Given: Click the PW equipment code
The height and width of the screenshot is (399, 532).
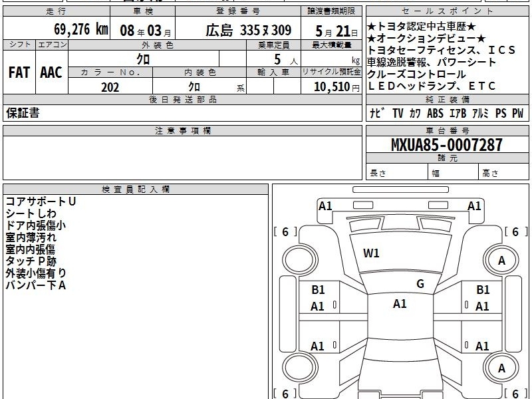Looking at the screenshot, I should coord(518,113).
